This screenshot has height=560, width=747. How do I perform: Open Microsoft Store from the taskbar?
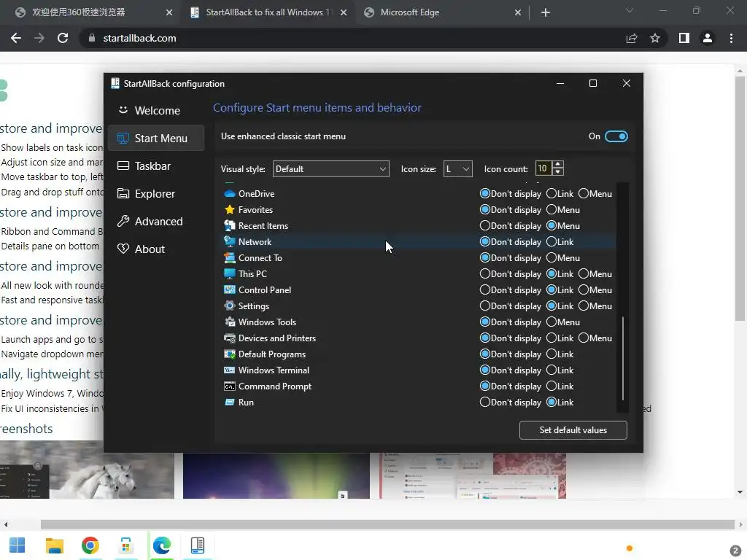[x=125, y=545]
